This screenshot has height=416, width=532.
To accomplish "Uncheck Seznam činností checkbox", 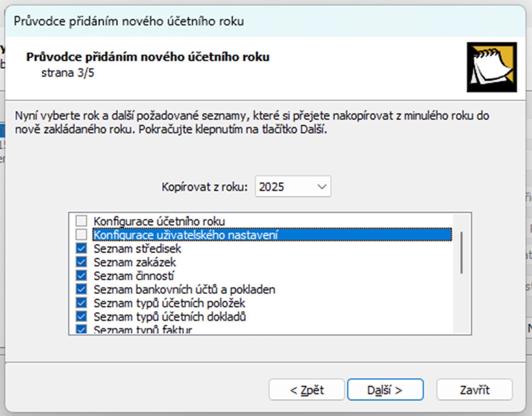I will (x=81, y=275).
